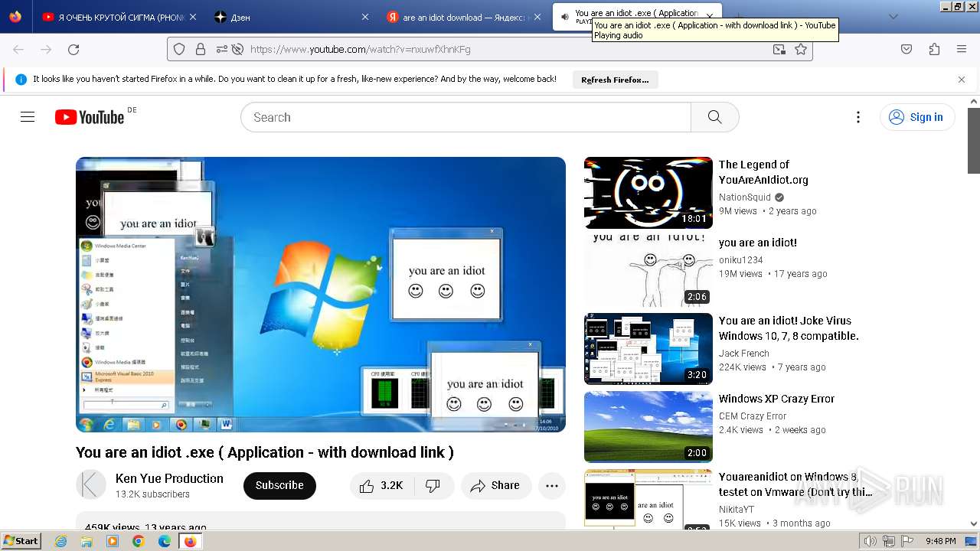Click the Jack French channel name
Screen dimensions: 980x551
744,354
